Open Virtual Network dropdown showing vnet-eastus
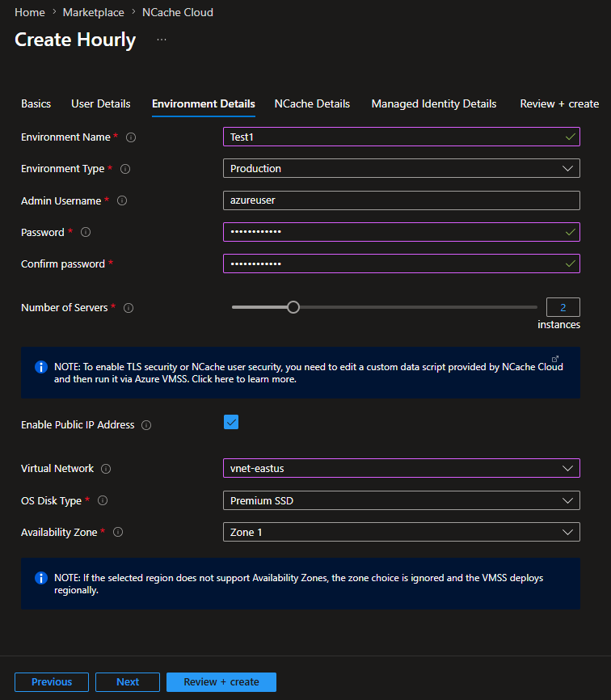611x700 pixels. 401,468
